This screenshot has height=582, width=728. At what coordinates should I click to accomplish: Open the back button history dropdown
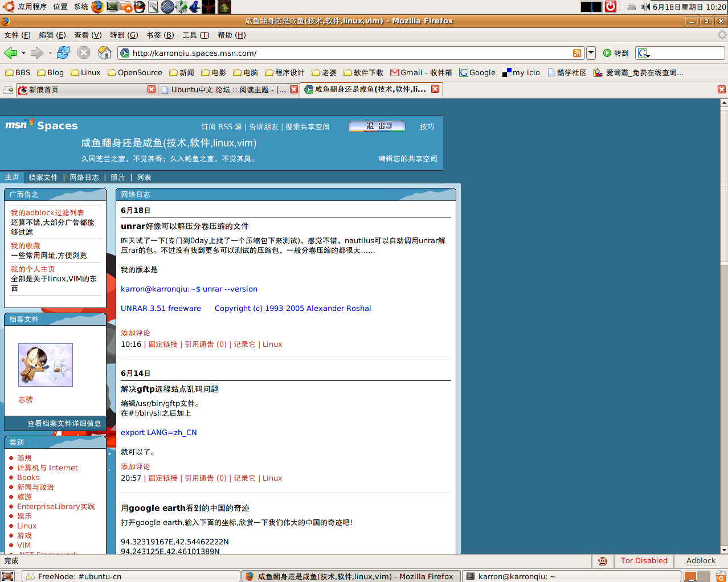coord(23,53)
